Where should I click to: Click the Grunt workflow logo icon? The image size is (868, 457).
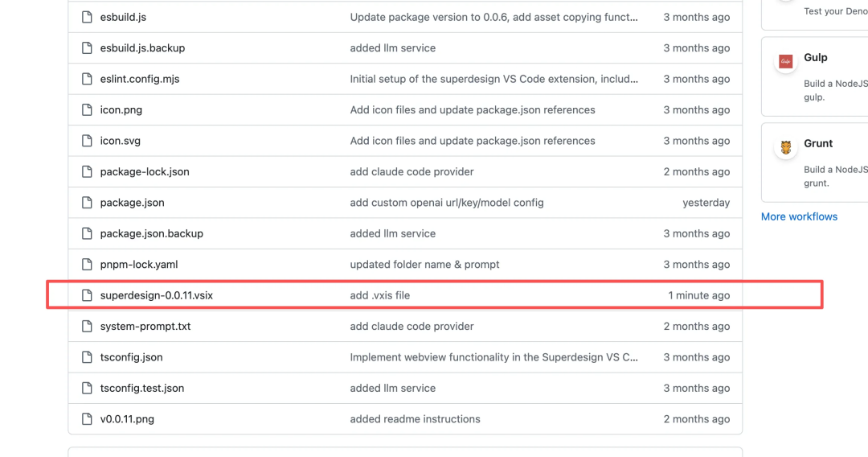(786, 147)
